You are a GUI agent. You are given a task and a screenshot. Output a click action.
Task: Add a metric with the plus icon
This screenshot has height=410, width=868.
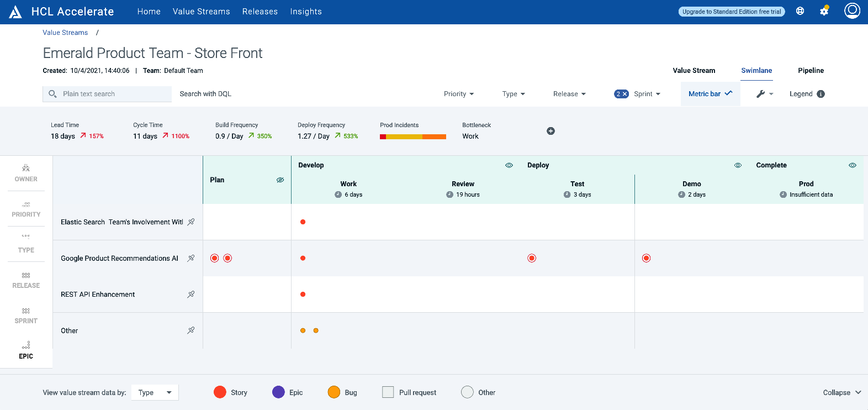pyautogui.click(x=551, y=131)
